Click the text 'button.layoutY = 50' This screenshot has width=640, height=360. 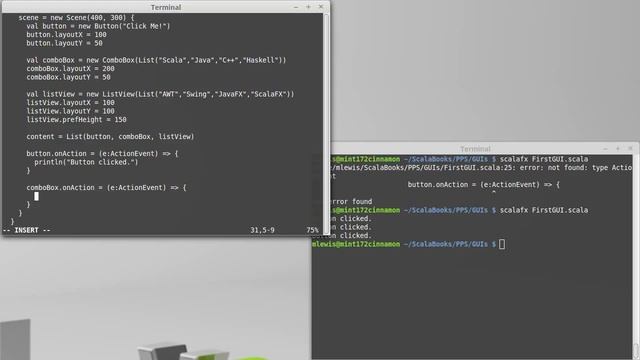point(64,43)
